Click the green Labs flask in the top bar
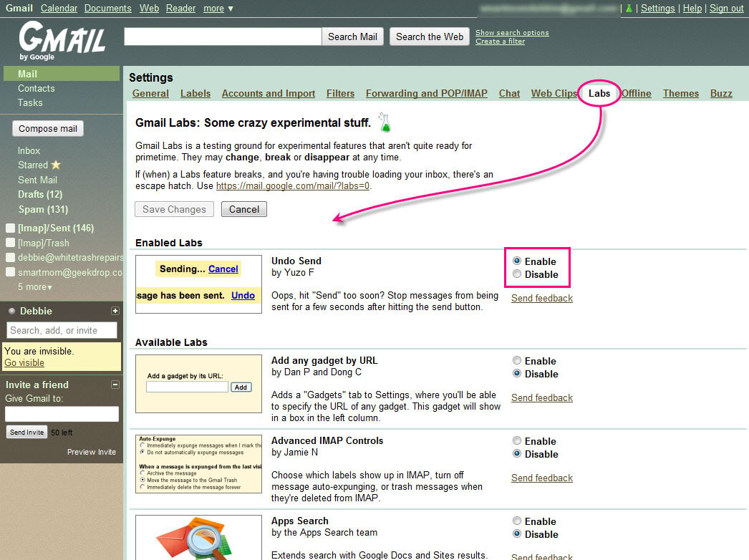This screenshot has height=560, width=749. click(629, 8)
